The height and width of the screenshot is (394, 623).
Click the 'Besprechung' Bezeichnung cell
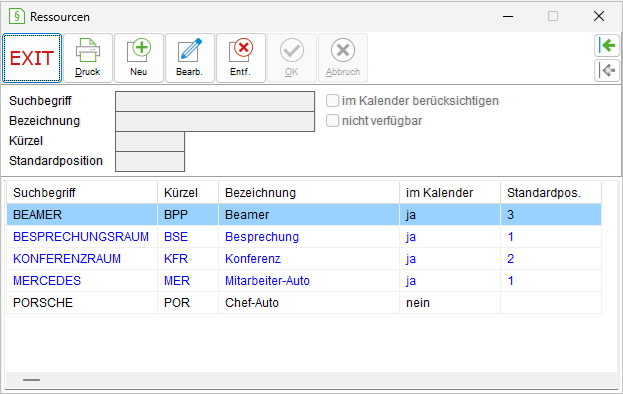(309, 237)
